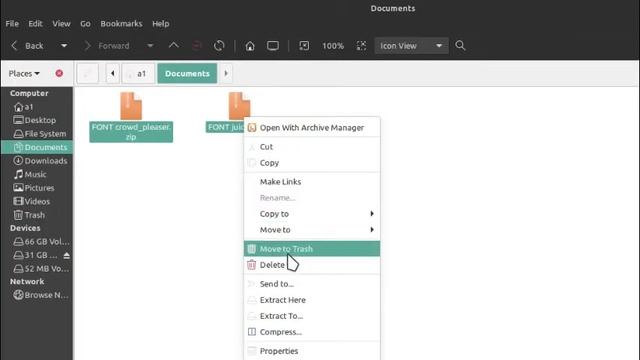640x360 pixels.
Task: Click the Documents path bar button
Action: click(187, 73)
